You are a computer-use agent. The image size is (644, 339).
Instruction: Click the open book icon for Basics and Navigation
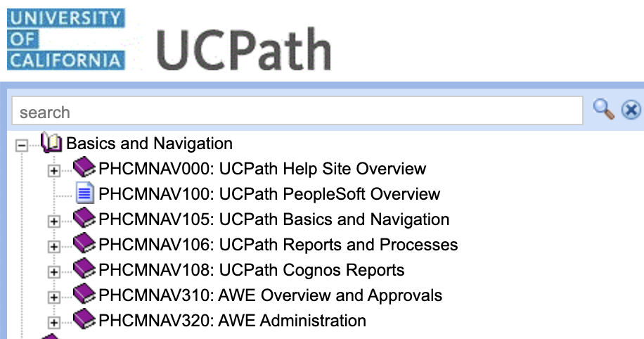pyautogui.click(x=51, y=143)
